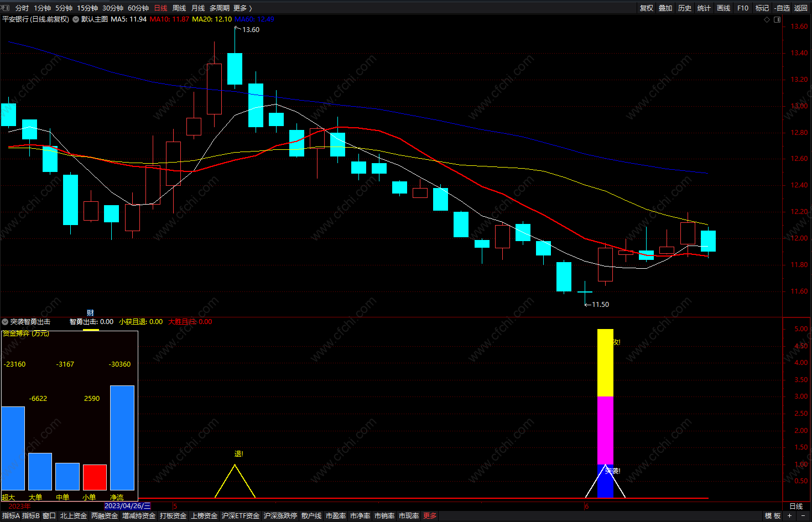812x522 pixels.
Task: Switch to 周线 weekly chart
Action: tap(179, 8)
